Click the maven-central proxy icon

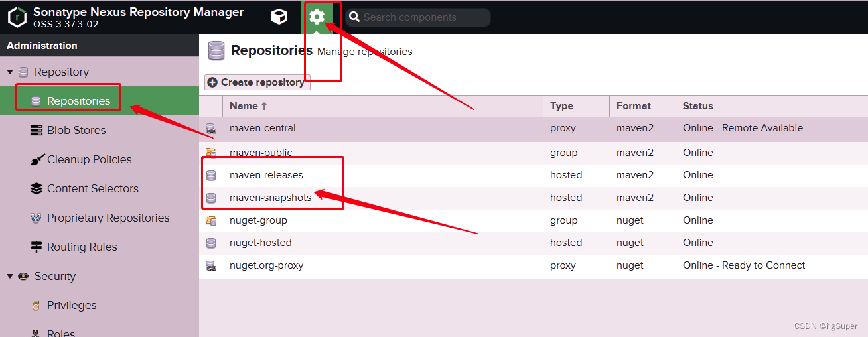pos(211,129)
